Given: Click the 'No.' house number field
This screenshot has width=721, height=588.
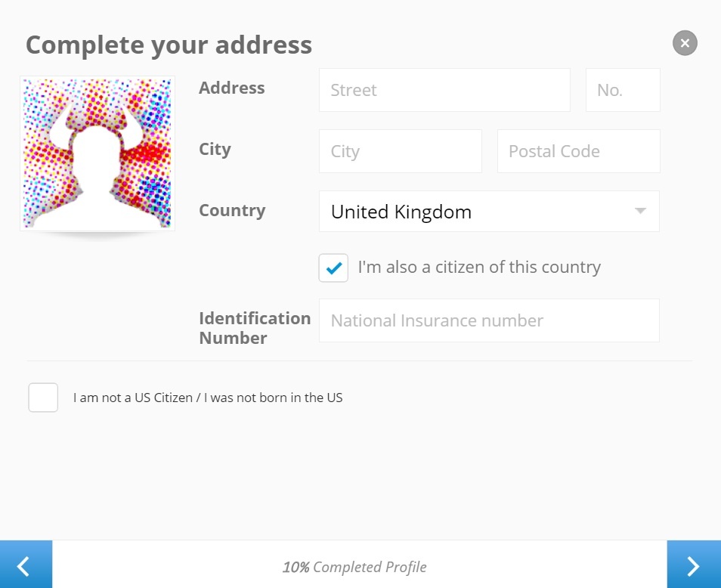Looking at the screenshot, I should tap(623, 89).
